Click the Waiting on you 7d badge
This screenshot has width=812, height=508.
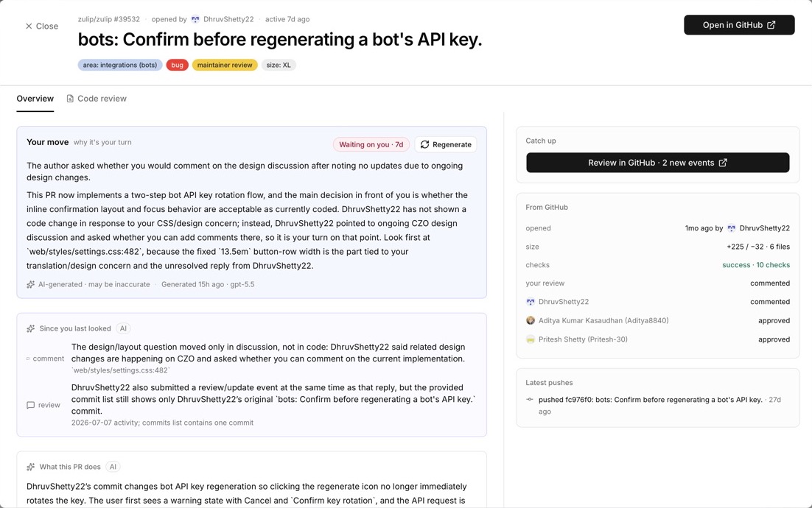[371, 144]
